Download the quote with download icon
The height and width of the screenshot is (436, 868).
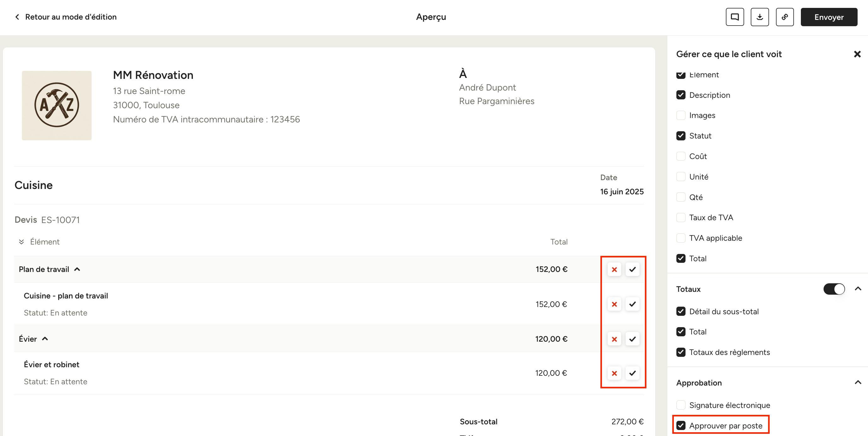(x=760, y=17)
